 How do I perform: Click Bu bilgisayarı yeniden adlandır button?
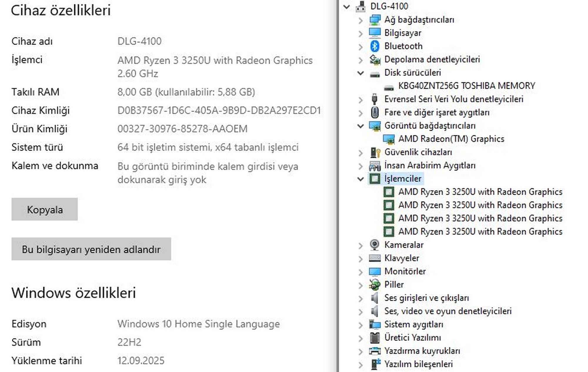click(91, 249)
